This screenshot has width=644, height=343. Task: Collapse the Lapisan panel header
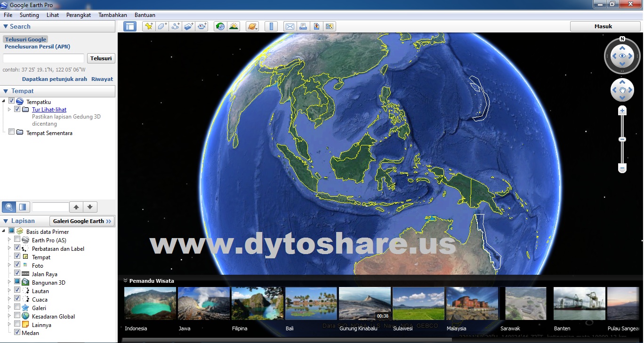pos(6,221)
